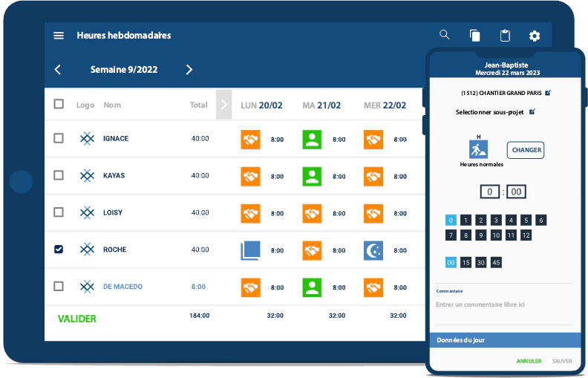Screen dimensions: 588x378
Task: Click IGNACE name in the list
Action: pos(116,138)
